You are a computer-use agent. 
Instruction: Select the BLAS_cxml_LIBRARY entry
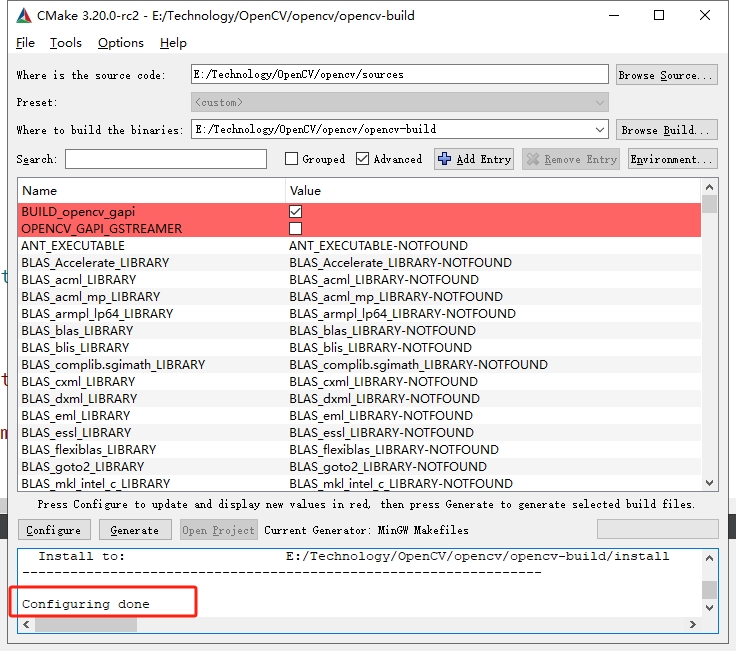(x=78, y=382)
